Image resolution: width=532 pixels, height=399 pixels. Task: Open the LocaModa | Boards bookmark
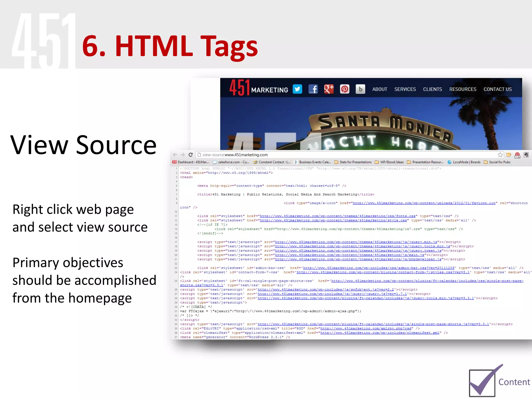[x=464, y=162]
